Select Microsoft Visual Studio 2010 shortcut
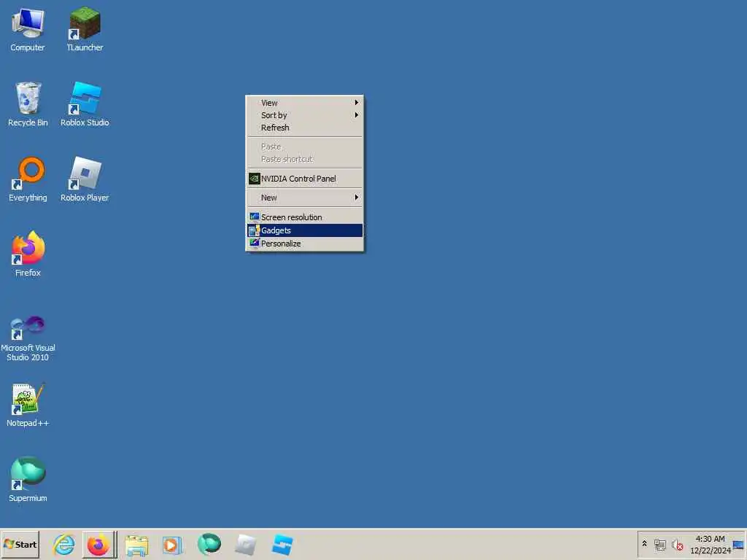This screenshot has height=560, width=747. pyautogui.click(x=28, y=338)
